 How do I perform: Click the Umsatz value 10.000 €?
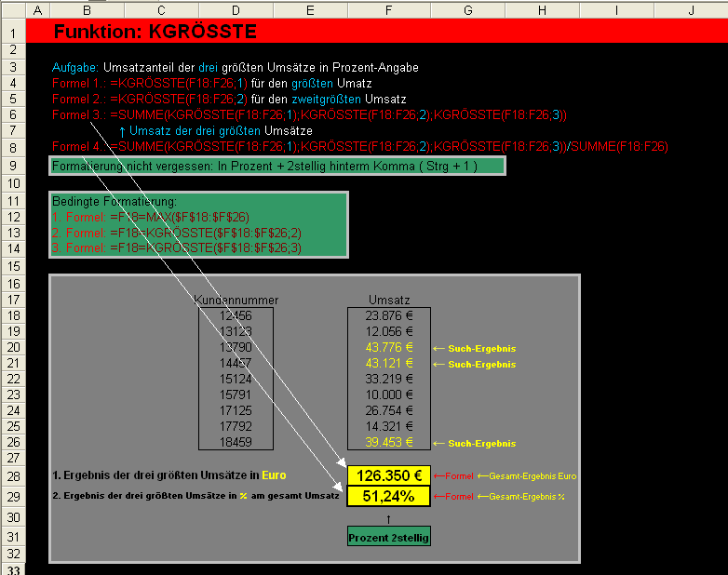tap(388, 395)
